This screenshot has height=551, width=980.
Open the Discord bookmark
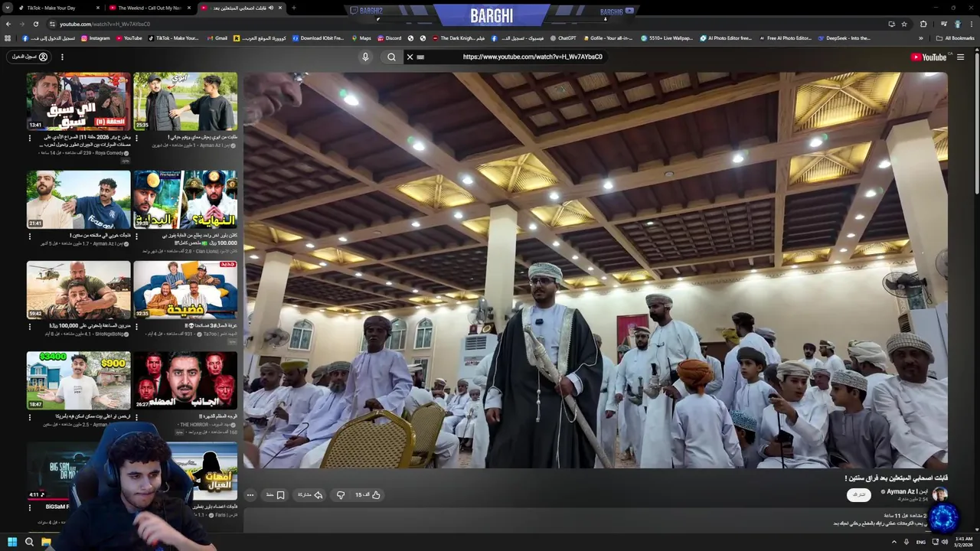click(389, 37)
